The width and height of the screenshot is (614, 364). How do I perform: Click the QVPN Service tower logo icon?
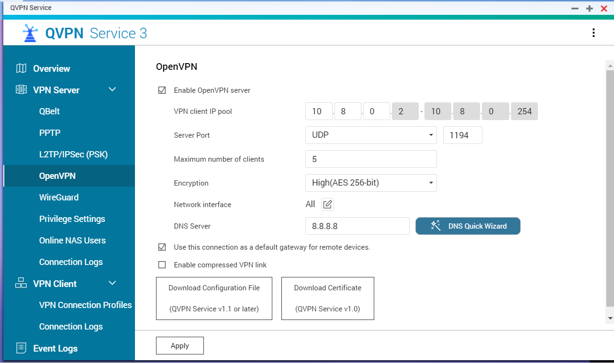[x=30, y=33]
